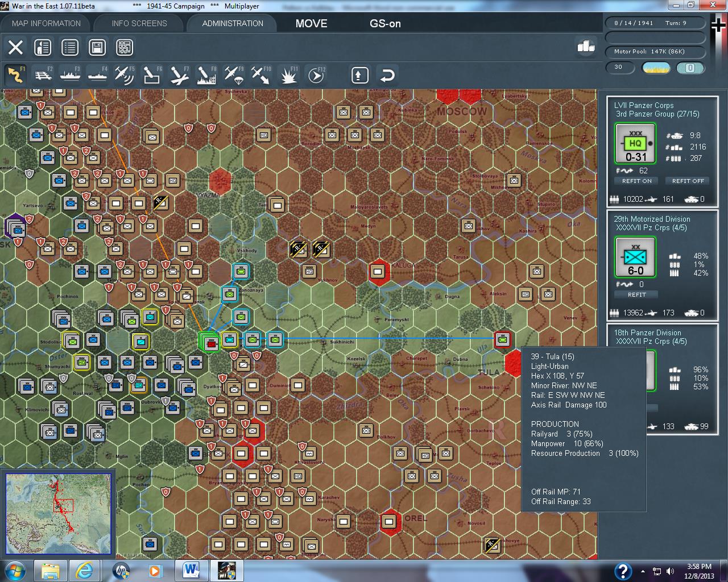Select the F9 Air Transport mode icon
Image resolution: width=728 pixels, height=582 pixels.
(234, 75)
